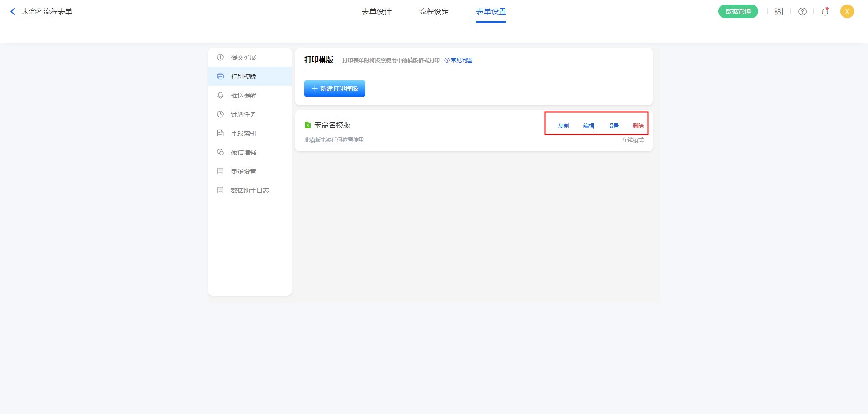Go to 微信增强 settings
This screenshot has width=868, height=414.
(x=243, y=152)
